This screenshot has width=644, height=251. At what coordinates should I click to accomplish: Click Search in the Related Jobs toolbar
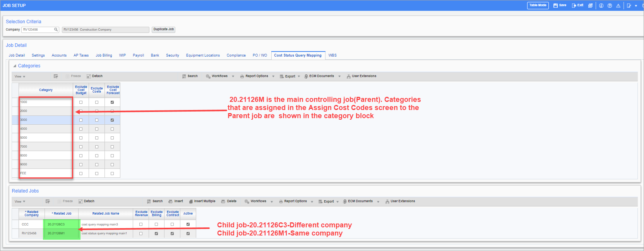coord(155,201)
